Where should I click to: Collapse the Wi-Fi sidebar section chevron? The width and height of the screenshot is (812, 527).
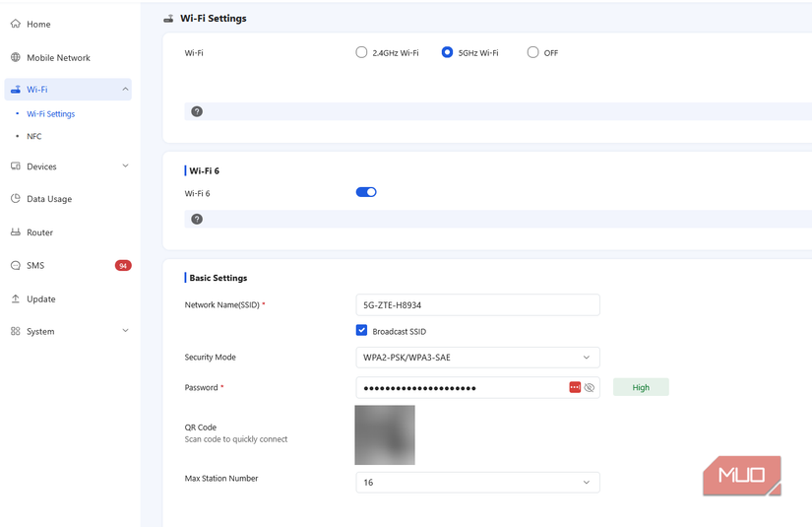click(x=125, y=89)
